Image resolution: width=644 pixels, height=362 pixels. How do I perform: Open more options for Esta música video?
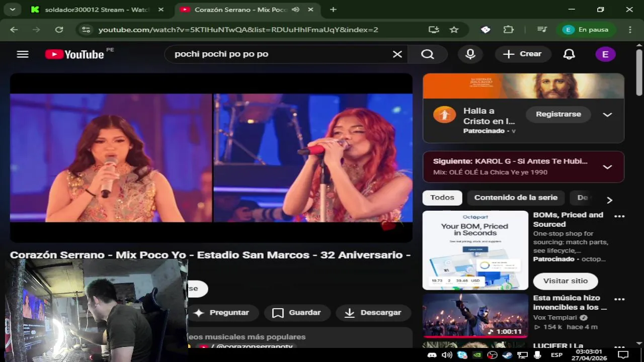pyautogui.click(x=619, y=299)
